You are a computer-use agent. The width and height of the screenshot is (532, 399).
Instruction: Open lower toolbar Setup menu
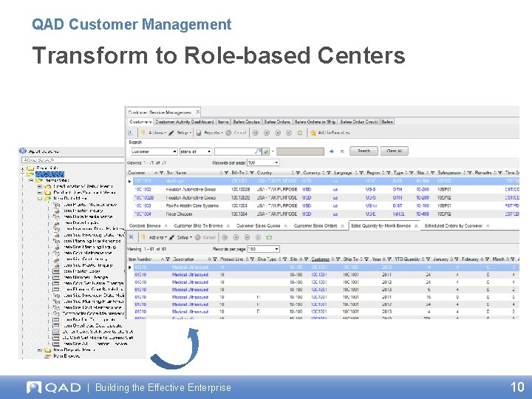pyautogui.click(x=181, y=237)
